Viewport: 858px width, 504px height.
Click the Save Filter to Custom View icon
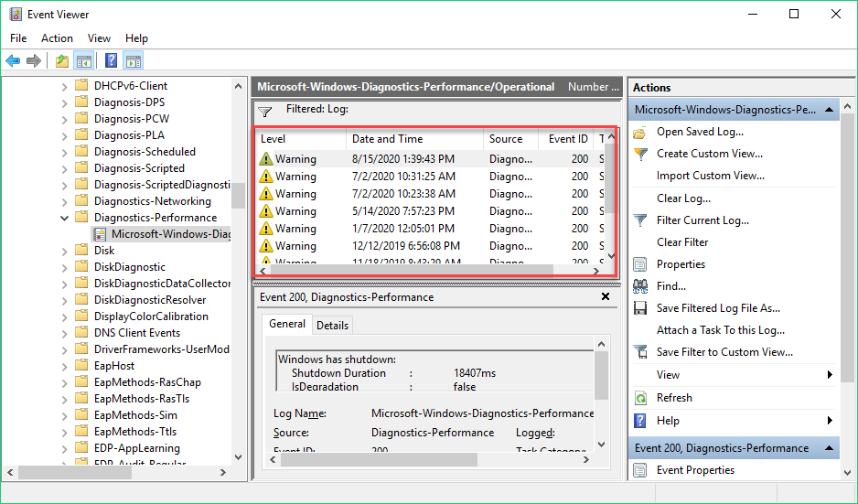[x=640, y=352]
